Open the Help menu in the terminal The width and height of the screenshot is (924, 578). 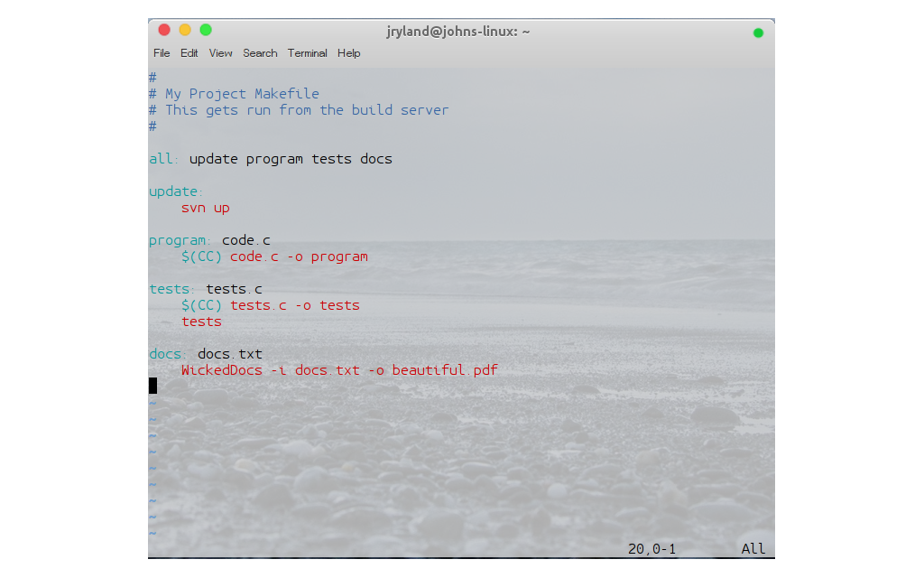point(348,53)
